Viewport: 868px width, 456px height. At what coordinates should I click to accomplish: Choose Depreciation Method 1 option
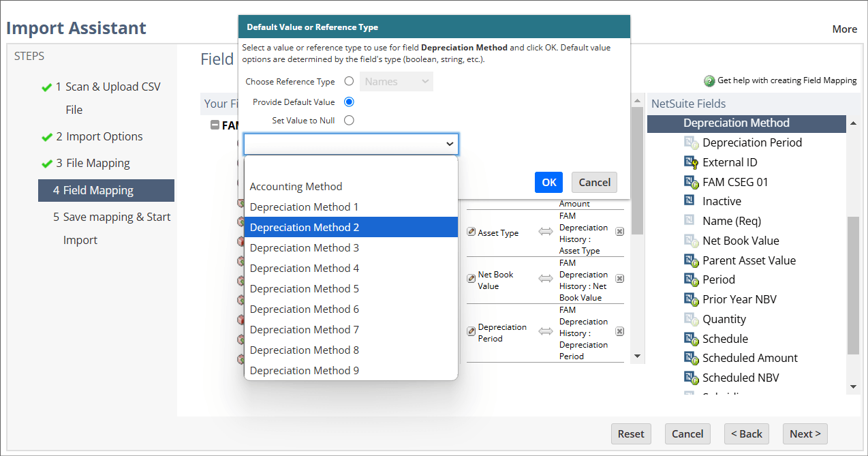[351, 207]
